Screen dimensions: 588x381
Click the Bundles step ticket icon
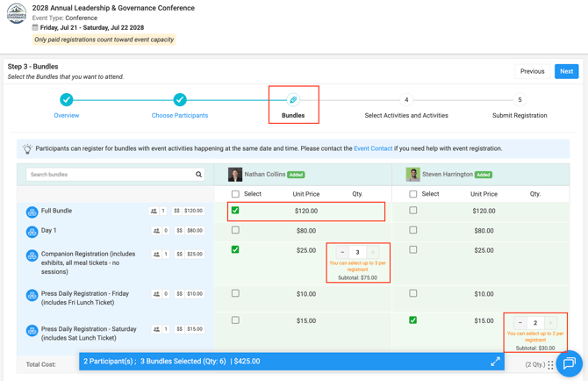point(293,100)
